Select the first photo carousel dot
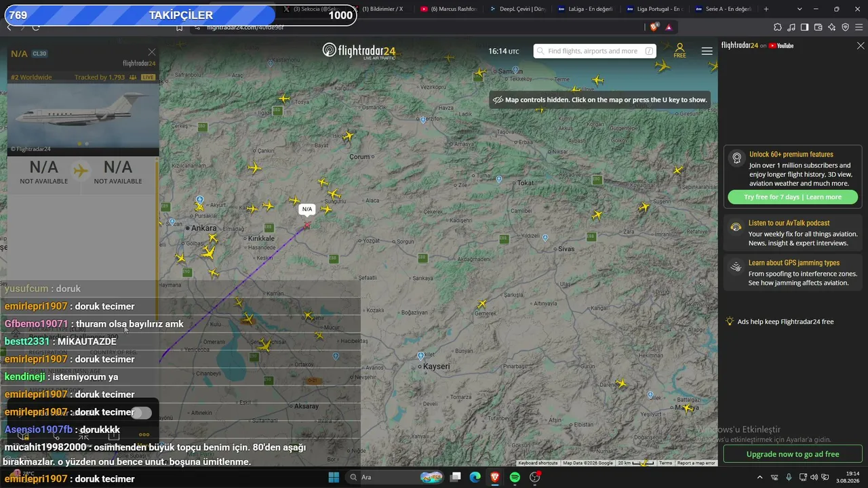 tap(79, 144)
